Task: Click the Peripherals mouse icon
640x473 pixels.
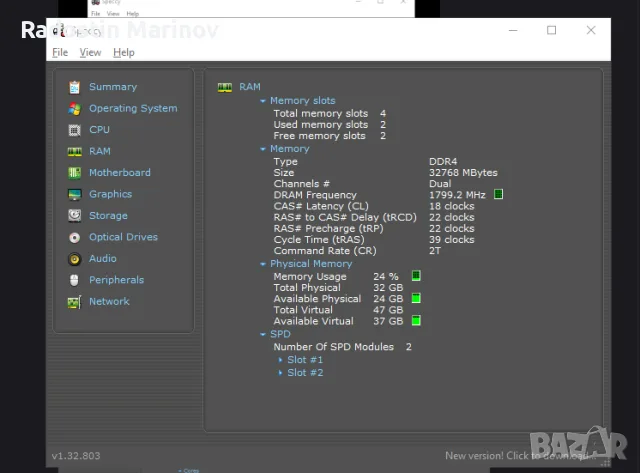Action: click(74, 280)
